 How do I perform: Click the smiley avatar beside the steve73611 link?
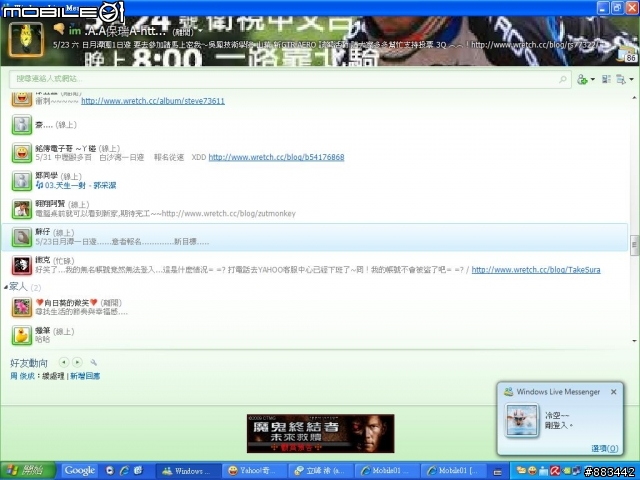click(21, 99)
